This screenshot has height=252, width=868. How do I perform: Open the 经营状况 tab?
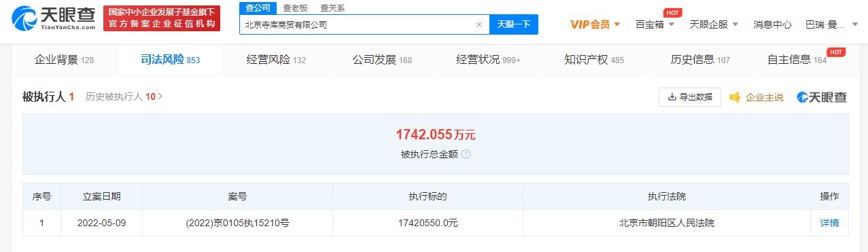coord(488,60)
